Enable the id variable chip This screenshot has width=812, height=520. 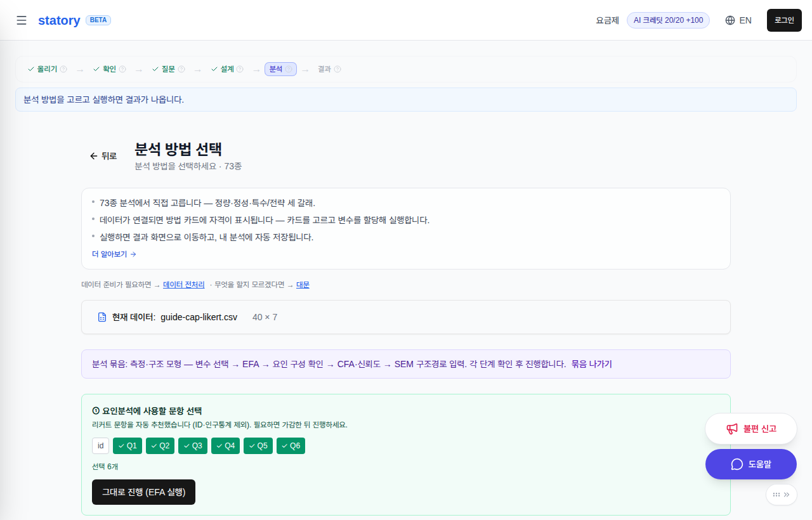point(100,446)
